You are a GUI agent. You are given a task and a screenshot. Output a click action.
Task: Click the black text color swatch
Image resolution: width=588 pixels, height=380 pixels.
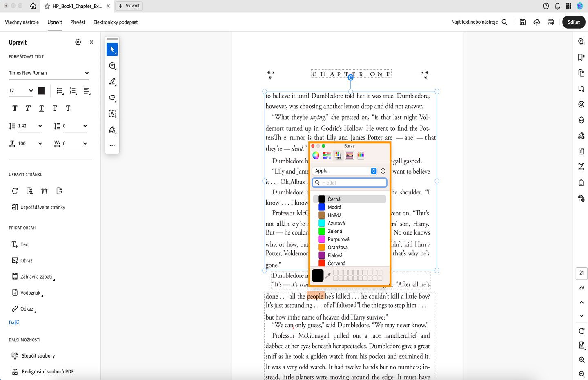click(41, 91)
